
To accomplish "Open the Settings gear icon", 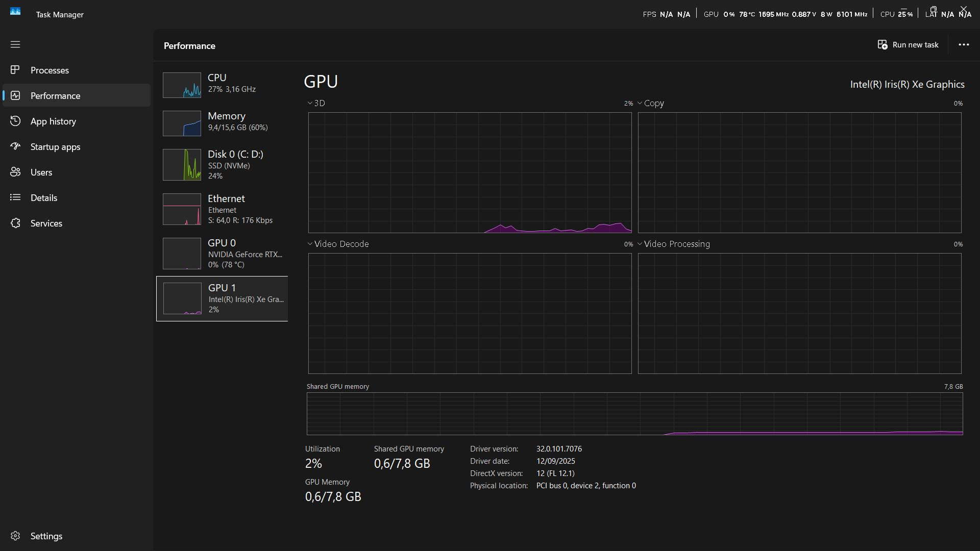I will pos(15,536).
